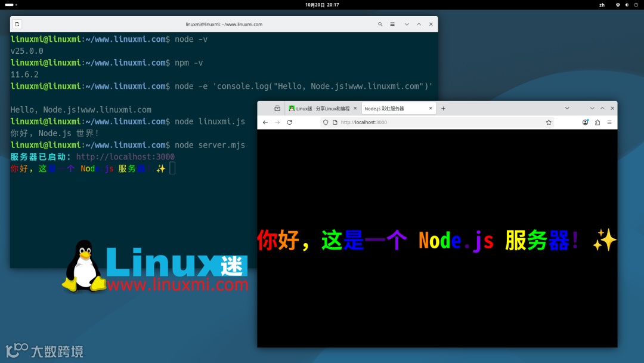Open the zh input method indicator
This screenshot has width=644, height=363.
602,5
